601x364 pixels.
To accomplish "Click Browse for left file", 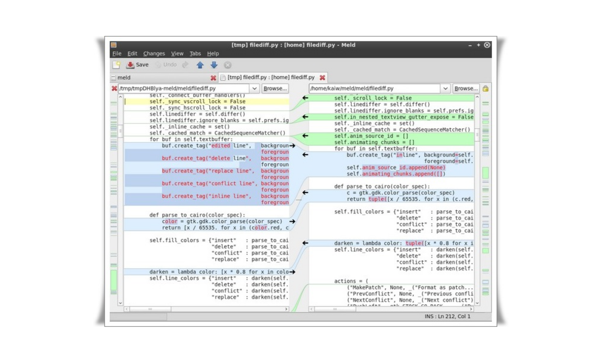I will tap(275, 88).
